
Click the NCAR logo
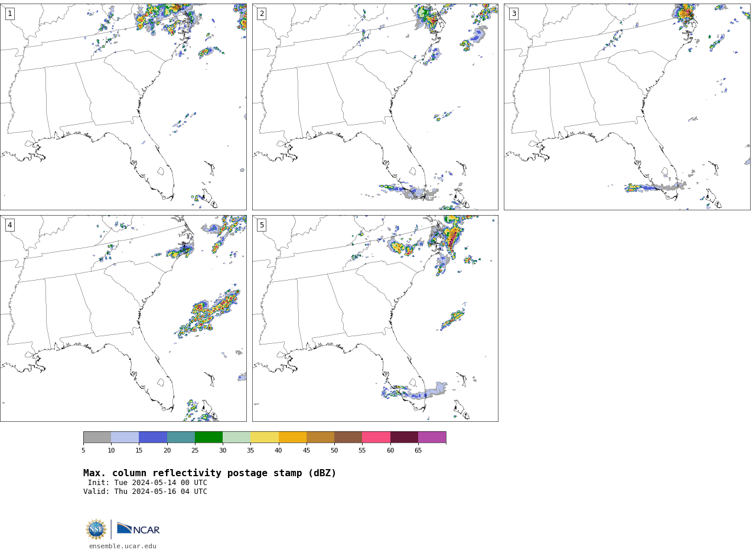(x=138, y=529)
